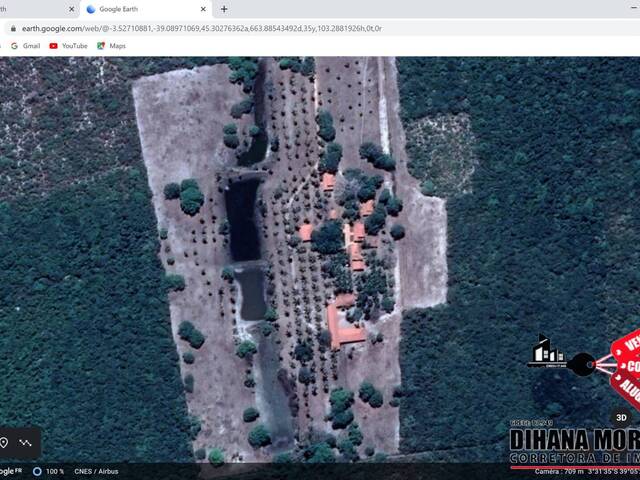Close the first browser tab
The height and width of the screenshot is (480, 640).
pos(71,9)
